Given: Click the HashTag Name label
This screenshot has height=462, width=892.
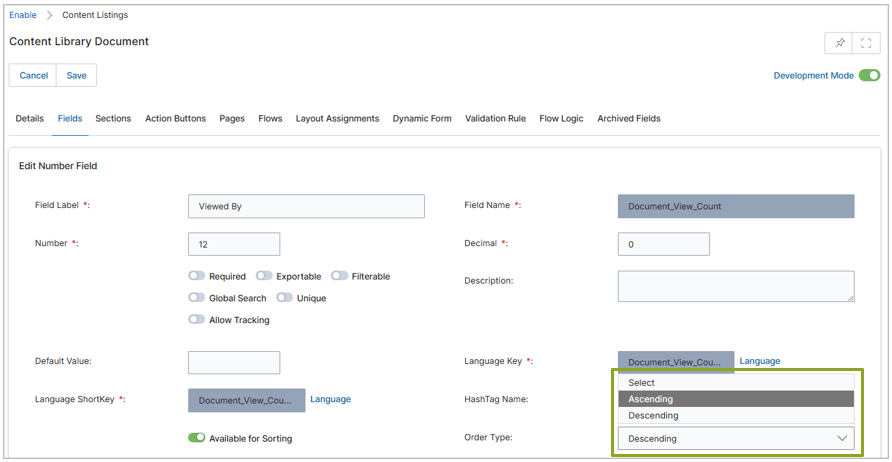Looking at the screenshot, I should (x=497, y=399).
